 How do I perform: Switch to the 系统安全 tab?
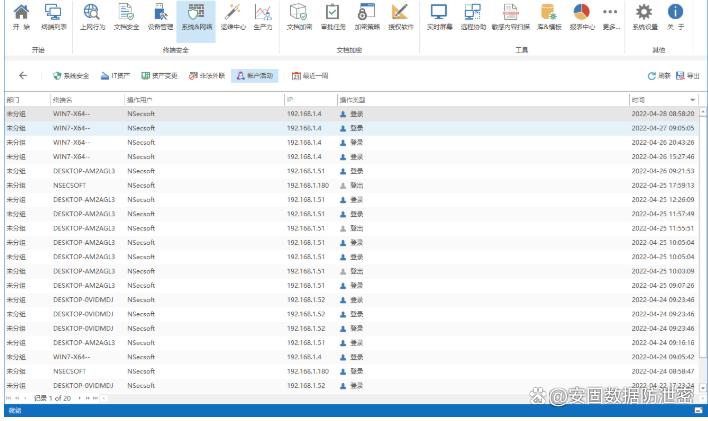pyautogui.click(x=70, y=76)
